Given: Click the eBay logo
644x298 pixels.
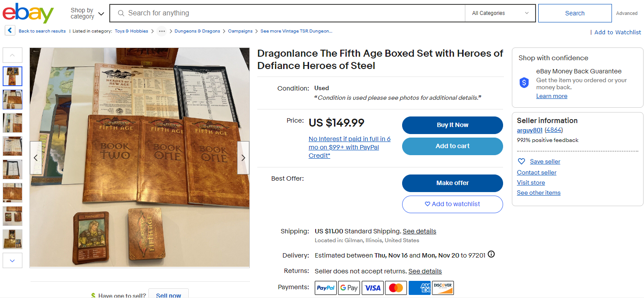Looking at the screenshot, I should (28, 13).
